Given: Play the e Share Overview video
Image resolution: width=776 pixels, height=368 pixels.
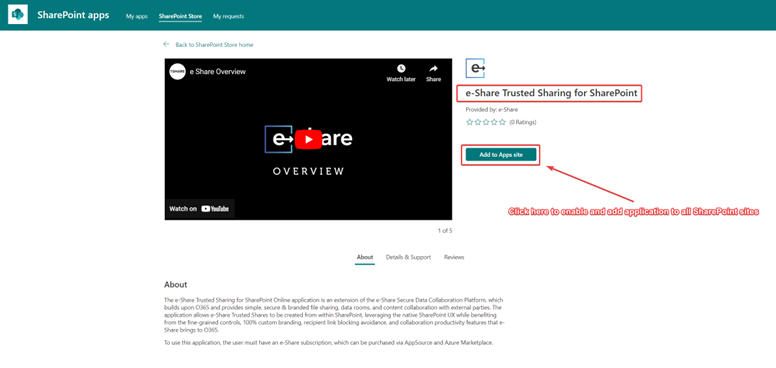Looking at the screenshot, I should [x=308, y=139].
